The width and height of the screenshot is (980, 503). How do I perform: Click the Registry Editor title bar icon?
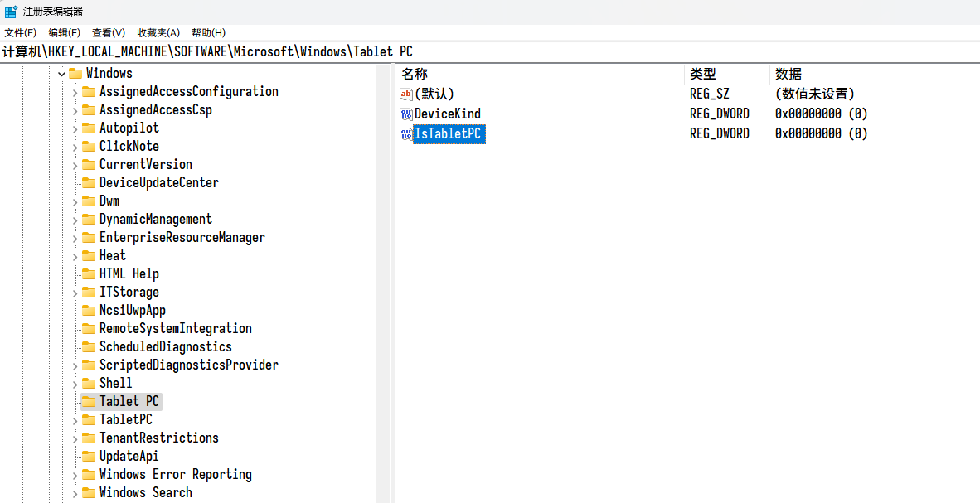pyautogui.click(x=11, y=12)
